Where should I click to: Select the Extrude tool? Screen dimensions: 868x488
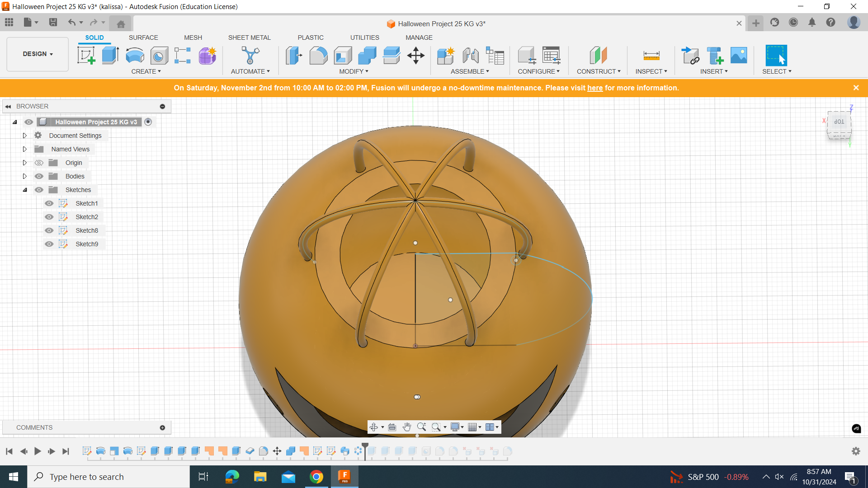110,56
